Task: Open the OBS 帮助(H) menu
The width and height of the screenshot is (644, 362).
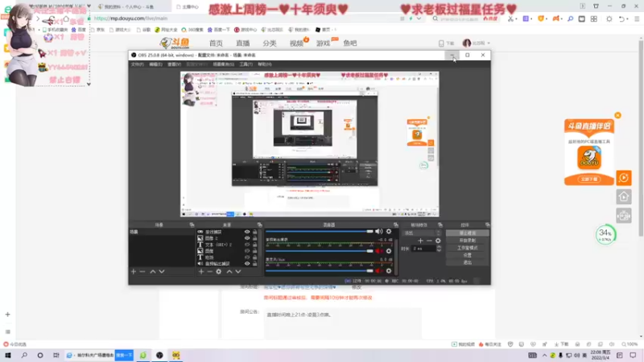Action: click(265, 64)
